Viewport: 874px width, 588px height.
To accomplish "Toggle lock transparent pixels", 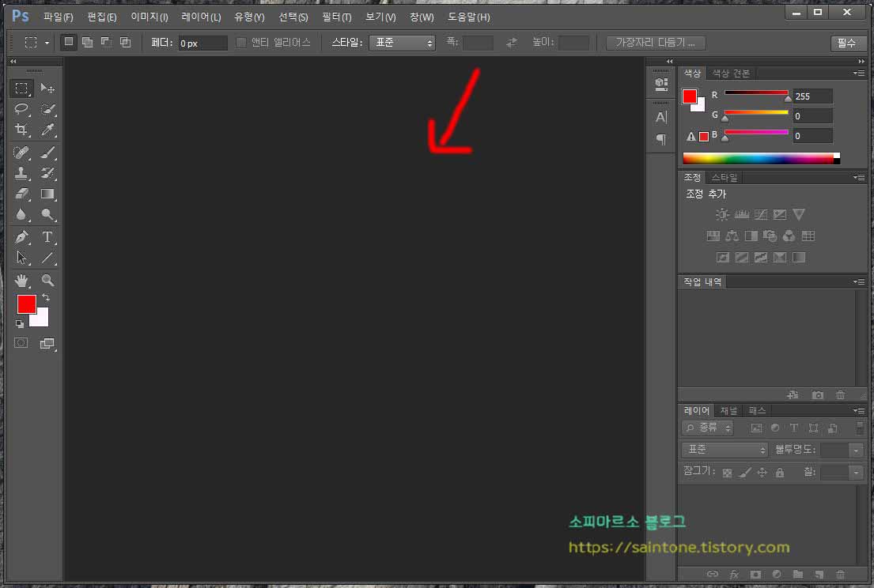I will click(728, 473).
